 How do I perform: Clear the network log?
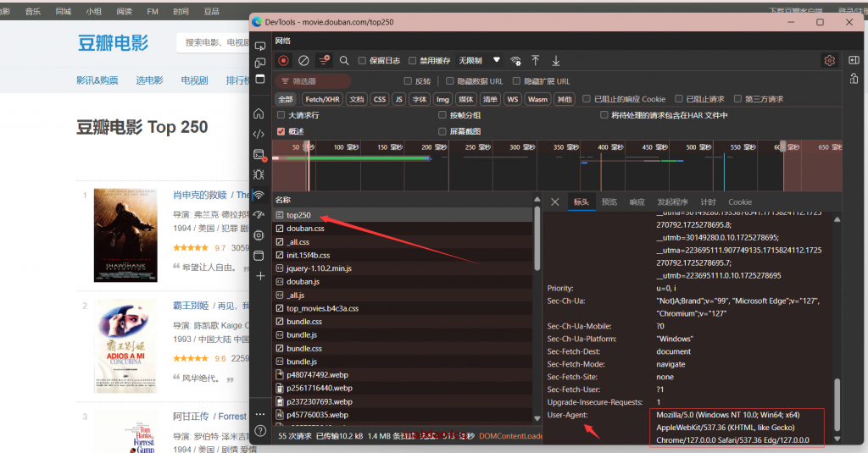tap(303, 61)
